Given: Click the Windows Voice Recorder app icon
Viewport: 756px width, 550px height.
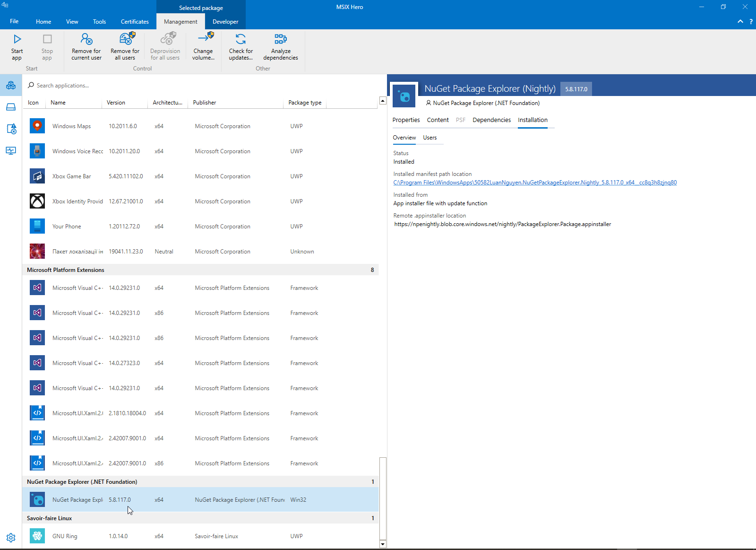Looking at the screenshot, I should pyautogui.click(x=37, y=151).
